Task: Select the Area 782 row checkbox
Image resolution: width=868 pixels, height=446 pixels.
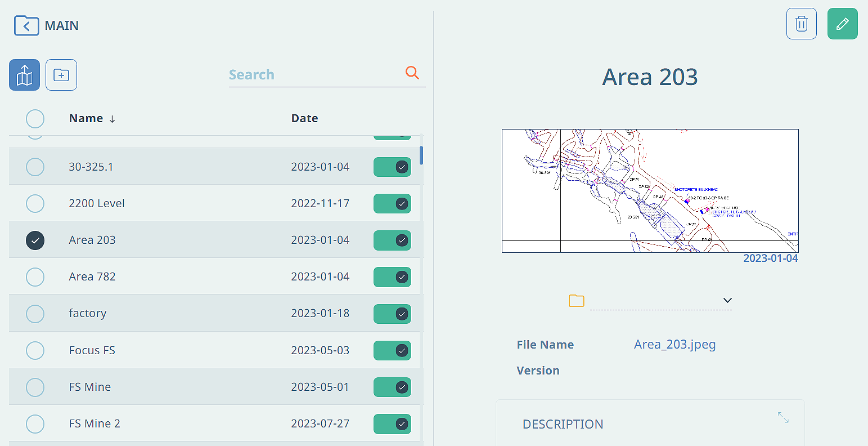Action: [35, 277]
